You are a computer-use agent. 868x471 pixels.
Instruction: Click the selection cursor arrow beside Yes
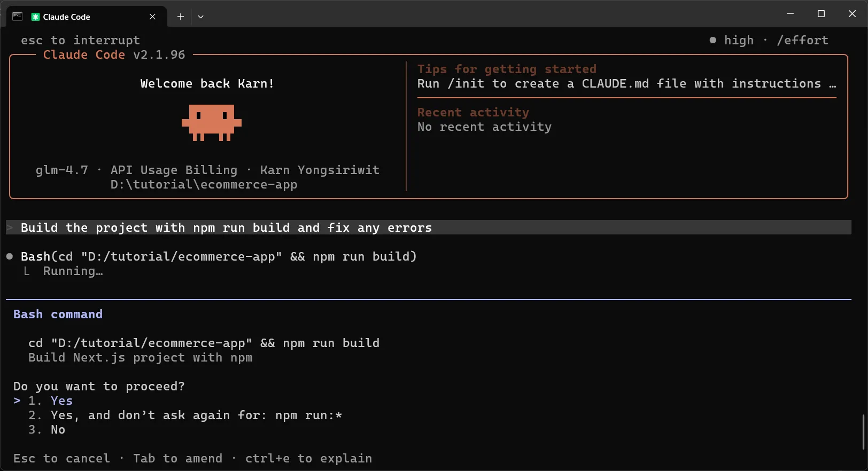pos(17,401)
